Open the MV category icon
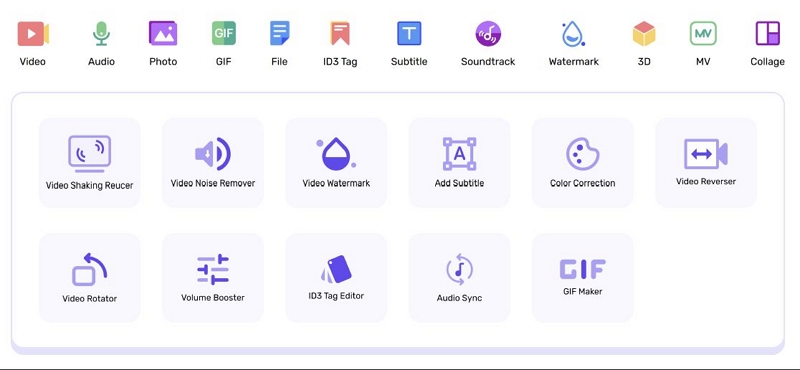Image resolution: width=800 pixels, height=370 pixels. click(703, 34)
